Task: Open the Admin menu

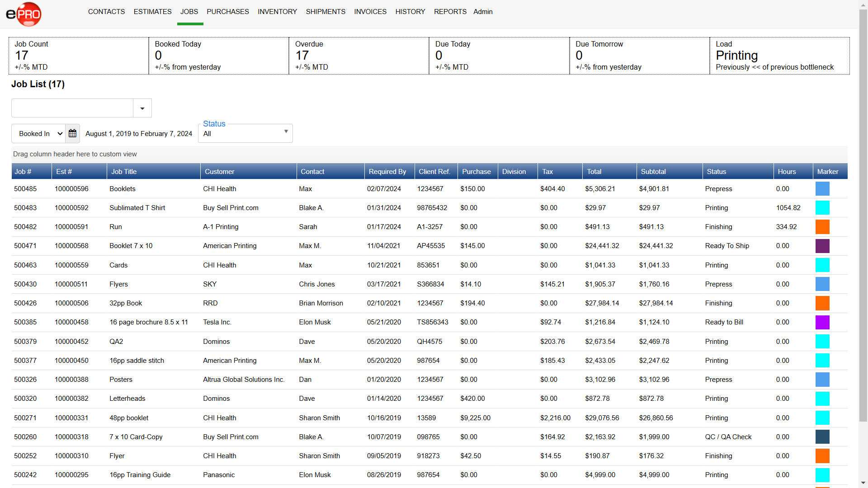Action: (482, 12)
